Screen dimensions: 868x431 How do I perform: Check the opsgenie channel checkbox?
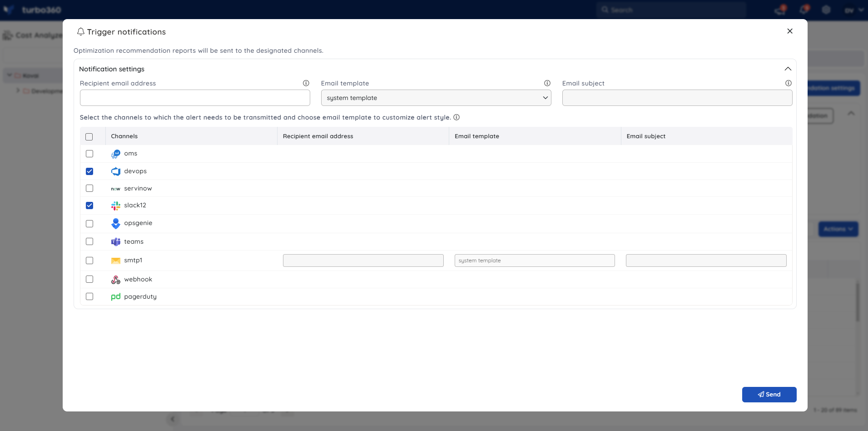pos(89,224)
